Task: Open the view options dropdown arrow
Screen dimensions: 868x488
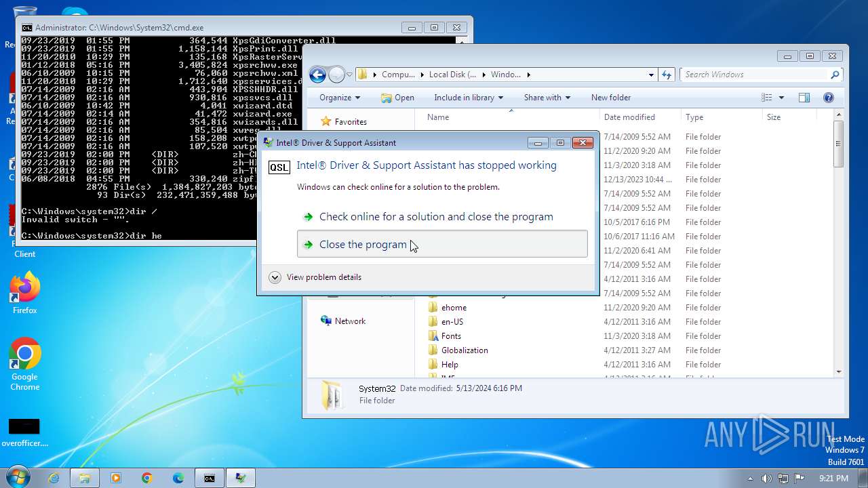Action: click(x=781, y=98)
